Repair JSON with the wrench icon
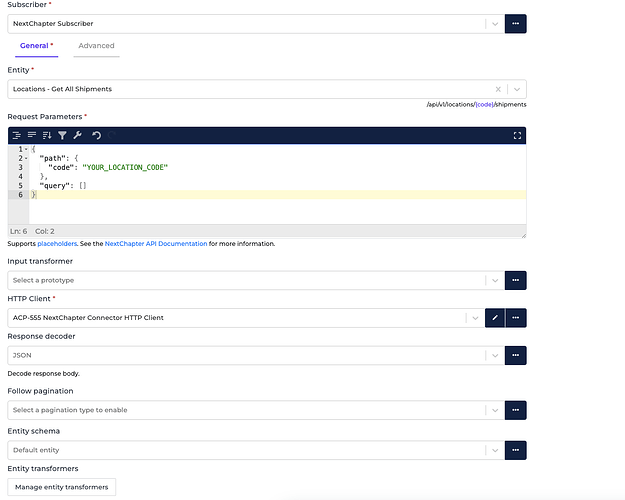 pos(78,136)
